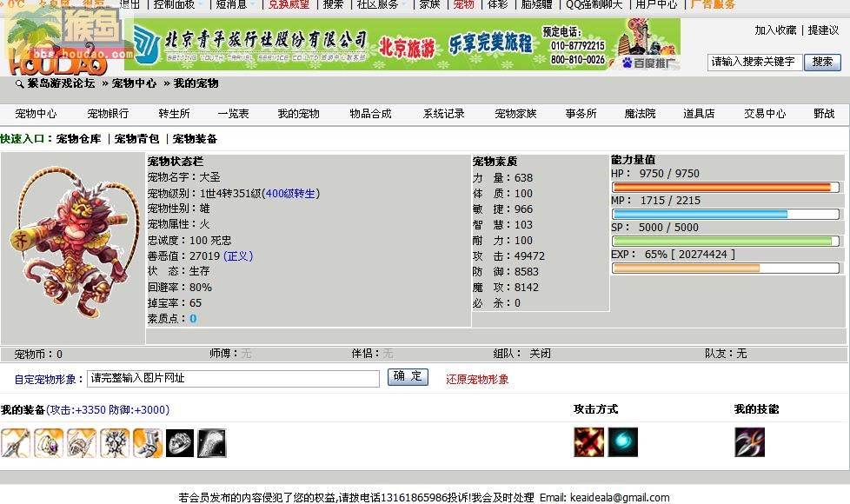Click the 搜索 search button

click(822, 63)
